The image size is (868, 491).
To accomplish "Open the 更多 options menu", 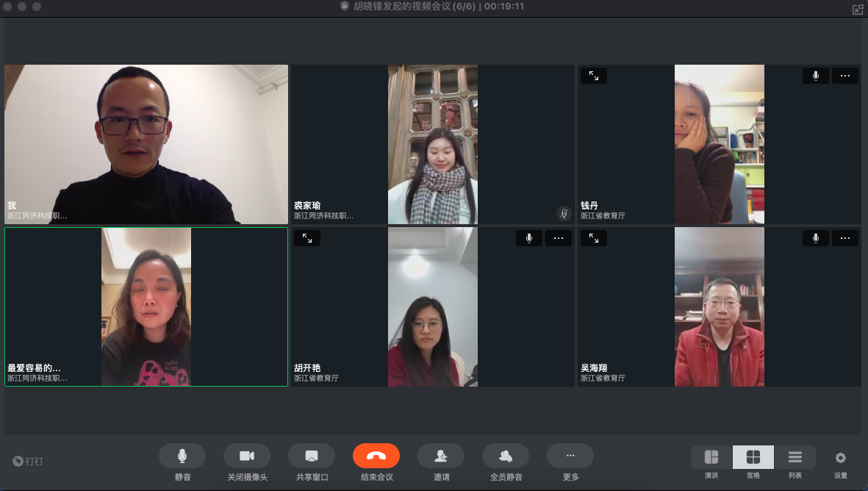I will tap(570, 456).
